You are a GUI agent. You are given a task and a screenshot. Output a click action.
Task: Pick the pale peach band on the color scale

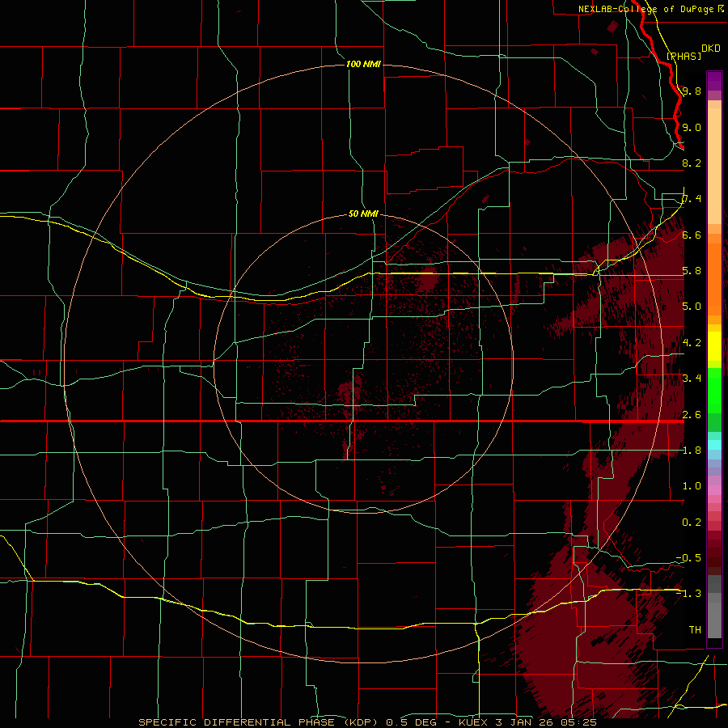pyautogui.click(x=714, y=167)
